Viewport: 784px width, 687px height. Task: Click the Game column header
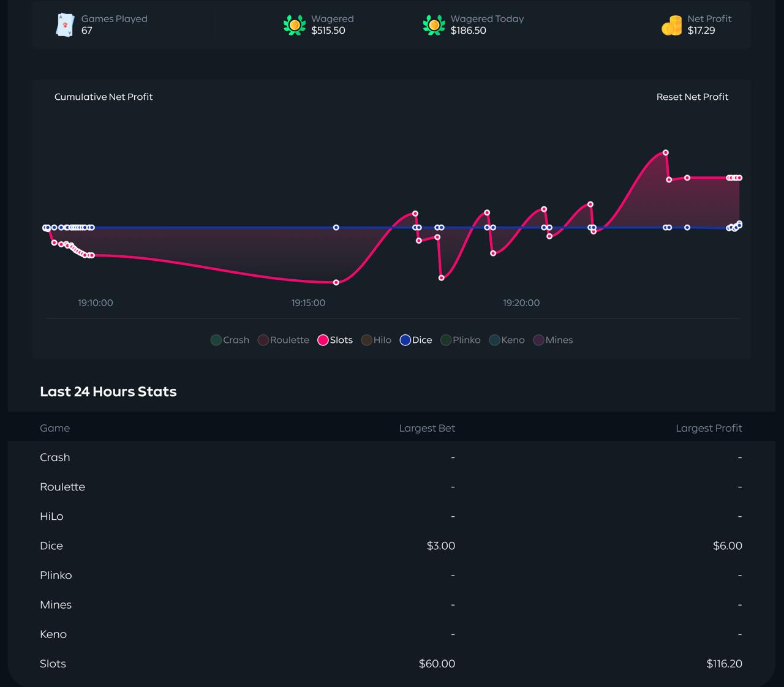coord(55,428)
